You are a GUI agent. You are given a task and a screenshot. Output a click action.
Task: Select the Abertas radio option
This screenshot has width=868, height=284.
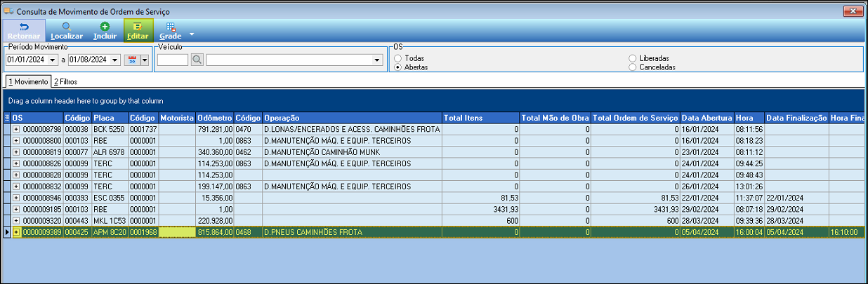point(398,67)
